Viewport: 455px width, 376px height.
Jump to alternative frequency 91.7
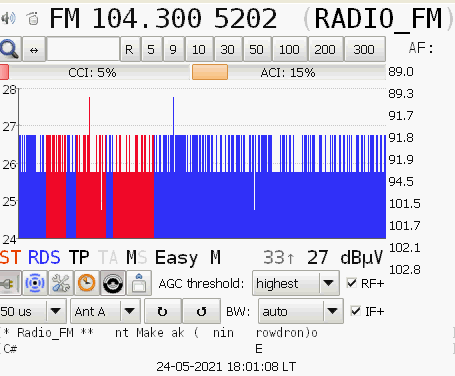401,116
